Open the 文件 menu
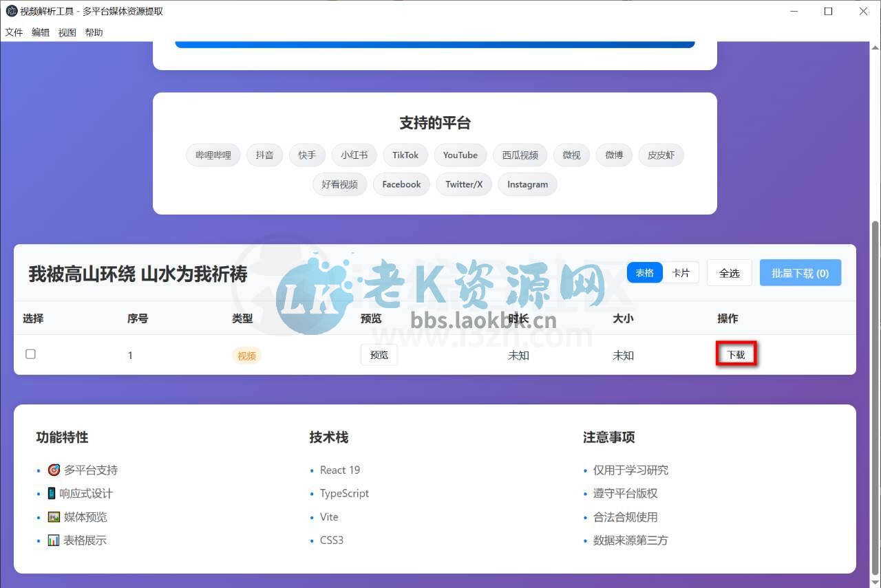This screenshot has width=881, height=588. [x=14, y=32]
